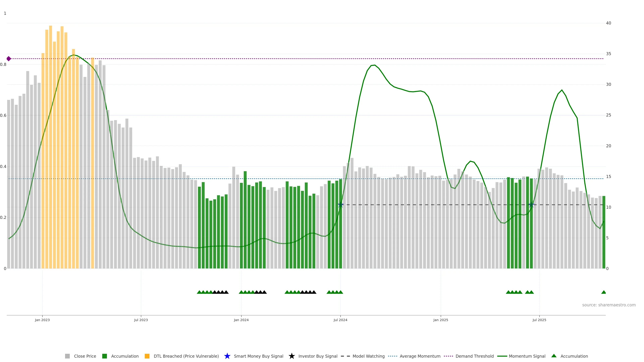
Task: Click the black Investor Buy Signal star in legend
Action: (291, 356)
